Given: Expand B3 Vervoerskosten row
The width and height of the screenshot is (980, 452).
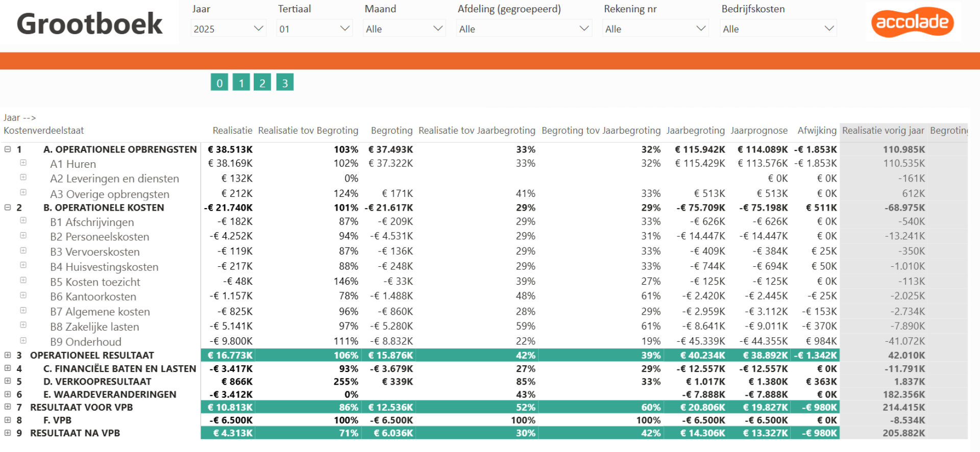Looking at the screenshot, I should (23, 250).
